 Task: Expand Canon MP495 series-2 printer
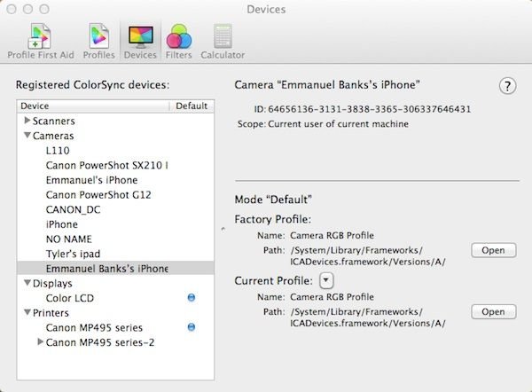(x=40, y=341)
